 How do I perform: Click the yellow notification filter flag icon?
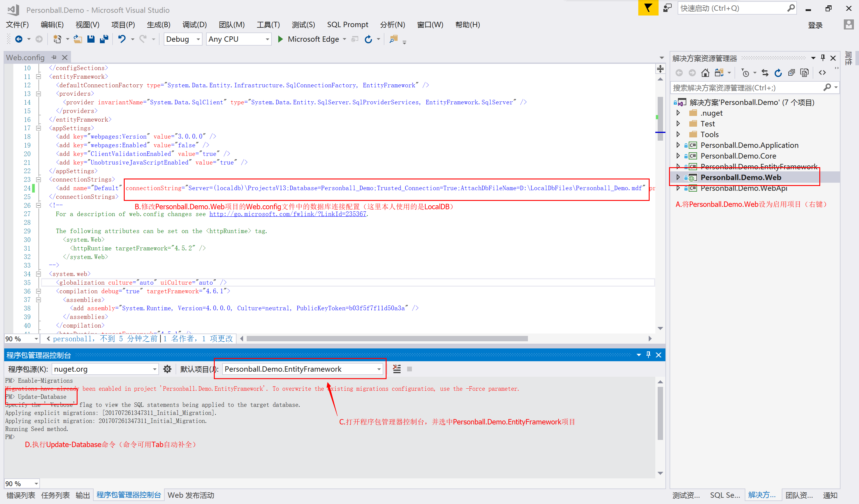point(648,8)
